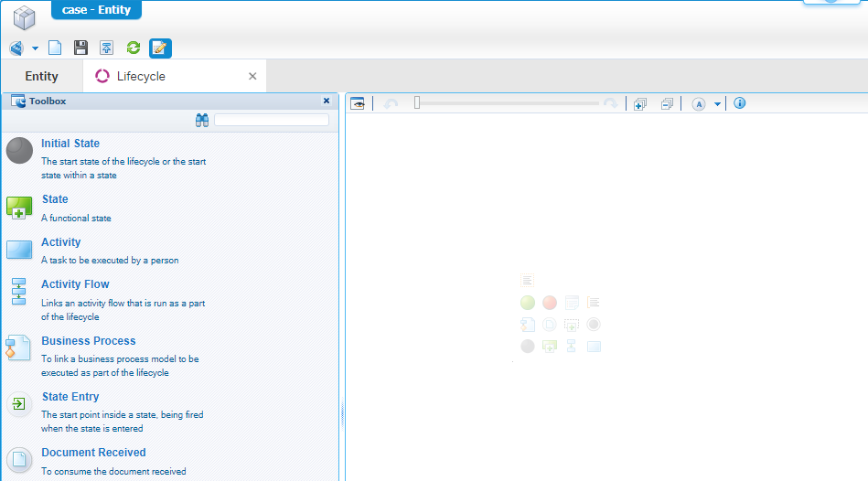This screenshot has width=868, height=481.
Task: Click the Save icon in the toolbar
Action: coord(80,48)
